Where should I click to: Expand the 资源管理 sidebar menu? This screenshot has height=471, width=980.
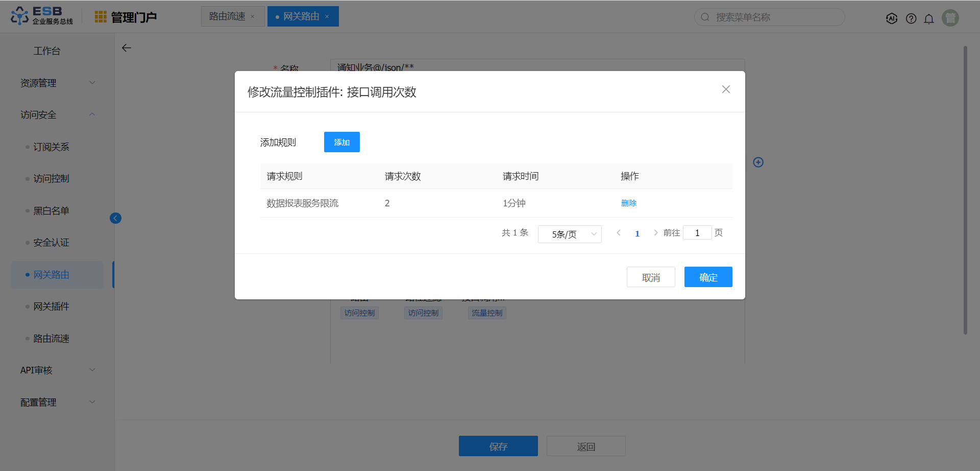[57, 83]
